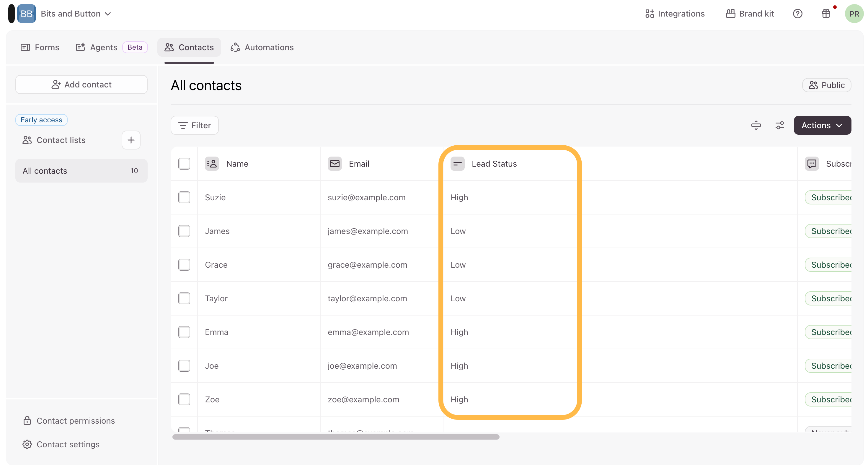
Task: Open the Filter options
Action: [195, 126]
